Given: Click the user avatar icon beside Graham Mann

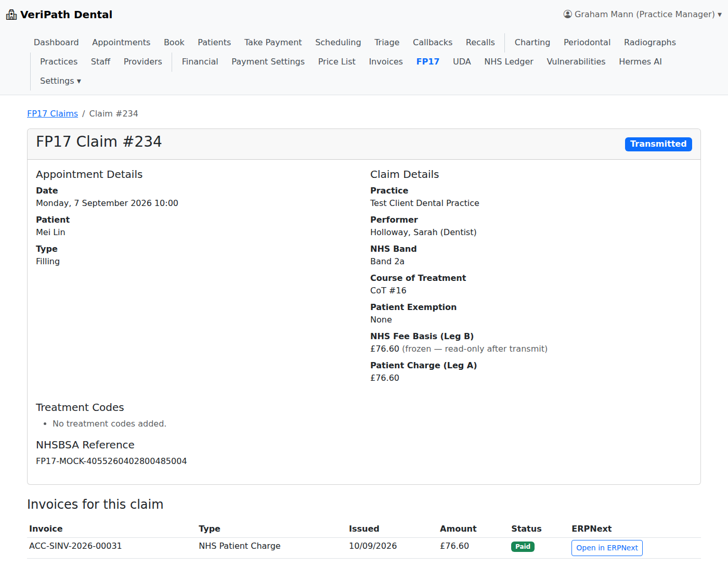Looking at the screenshot, I should tap(568, 14).
